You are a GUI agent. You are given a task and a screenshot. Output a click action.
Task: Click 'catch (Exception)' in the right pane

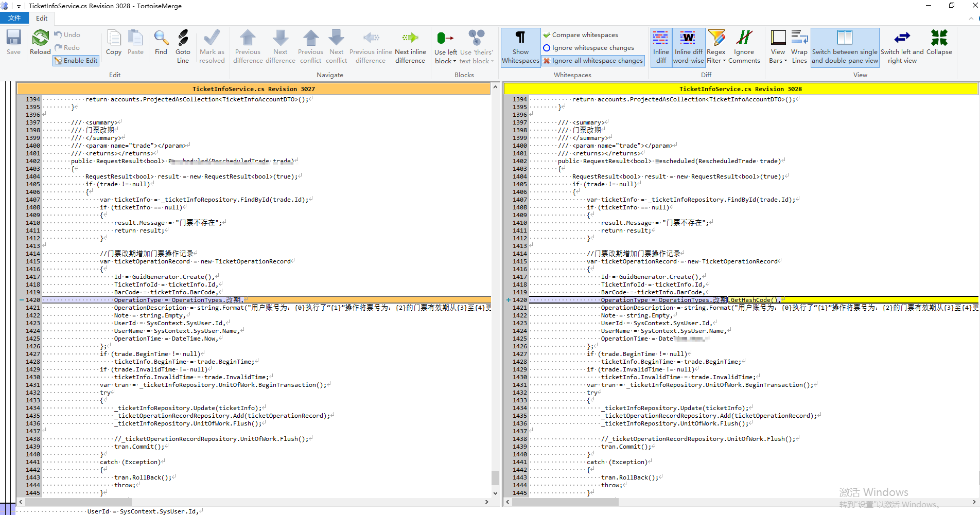coord(617,462)
